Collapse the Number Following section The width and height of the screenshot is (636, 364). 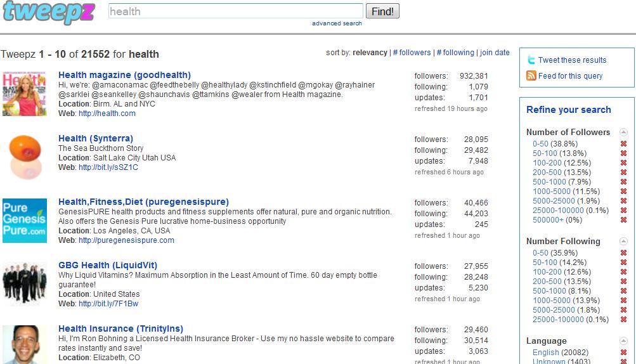[x=623, y=241]
